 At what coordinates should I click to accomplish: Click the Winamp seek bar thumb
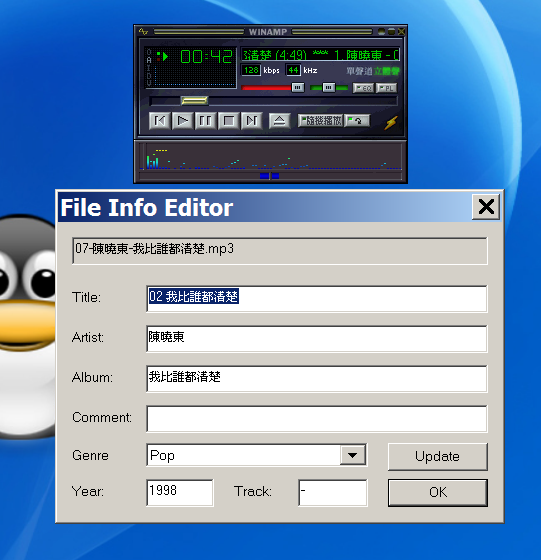(x=195, y=101)
